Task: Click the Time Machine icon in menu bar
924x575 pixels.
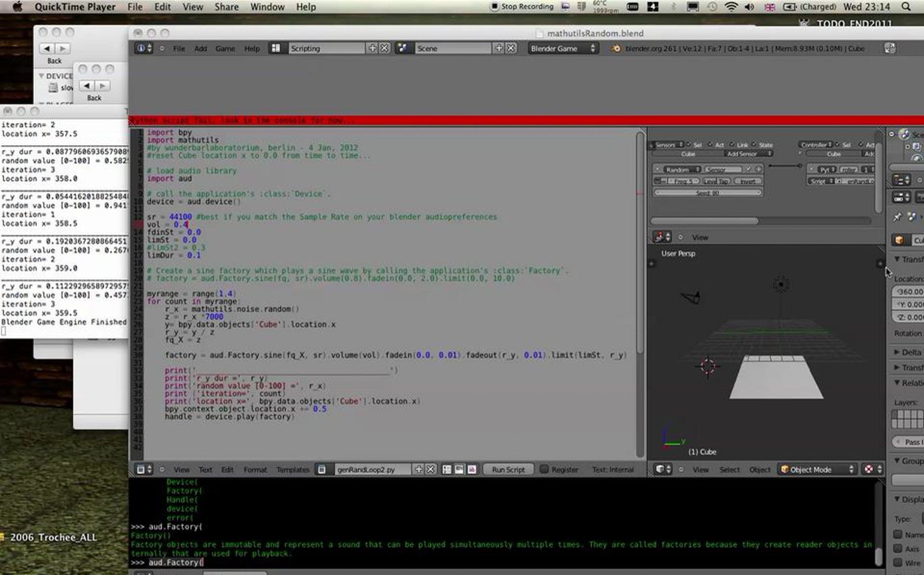Action: pos(712,7)
